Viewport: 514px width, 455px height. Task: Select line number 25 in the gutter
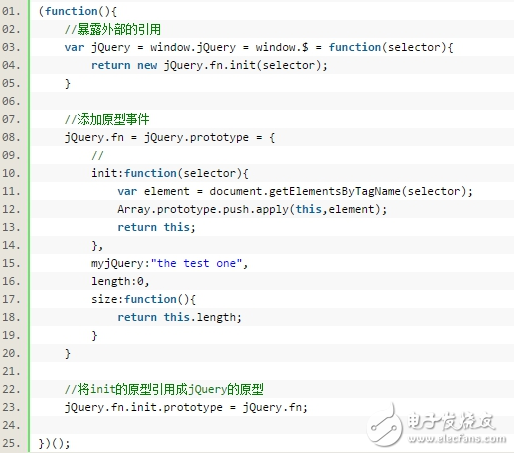[11, 443]
